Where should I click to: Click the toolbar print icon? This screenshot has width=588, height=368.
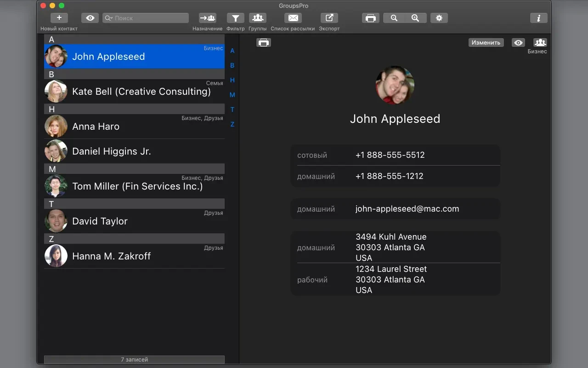click(x=370, y=18)
